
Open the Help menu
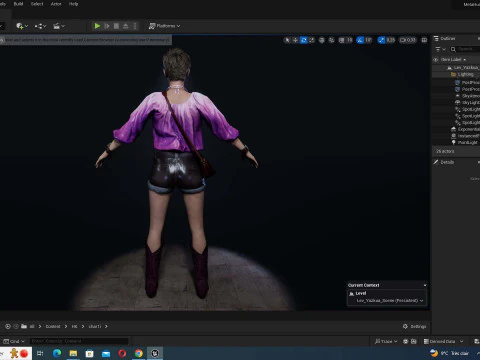(73, 4)
